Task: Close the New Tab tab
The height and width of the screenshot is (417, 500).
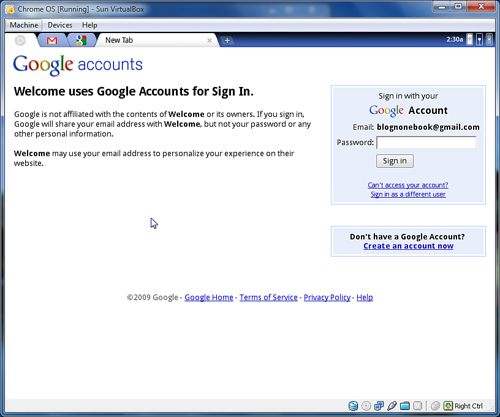Action: pos(209,40)
